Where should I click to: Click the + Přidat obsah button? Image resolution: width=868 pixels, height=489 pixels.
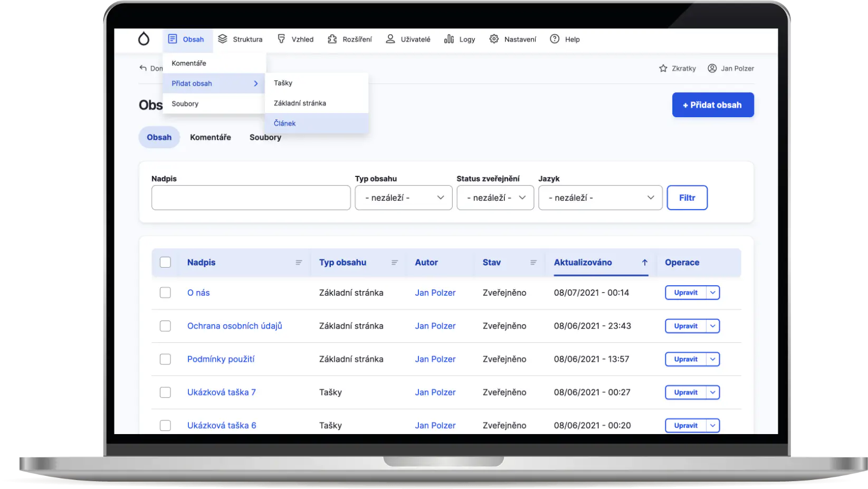712,105
